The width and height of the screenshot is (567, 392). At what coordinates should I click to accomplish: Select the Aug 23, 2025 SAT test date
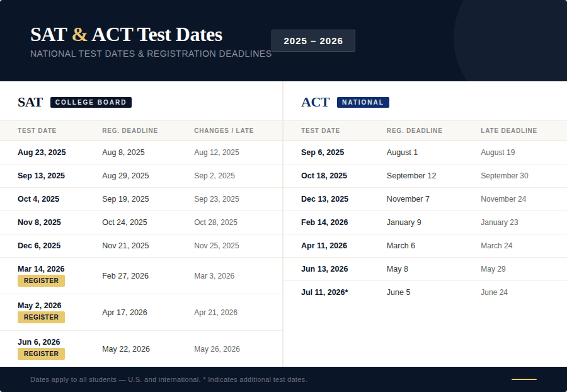click(42, 153)
